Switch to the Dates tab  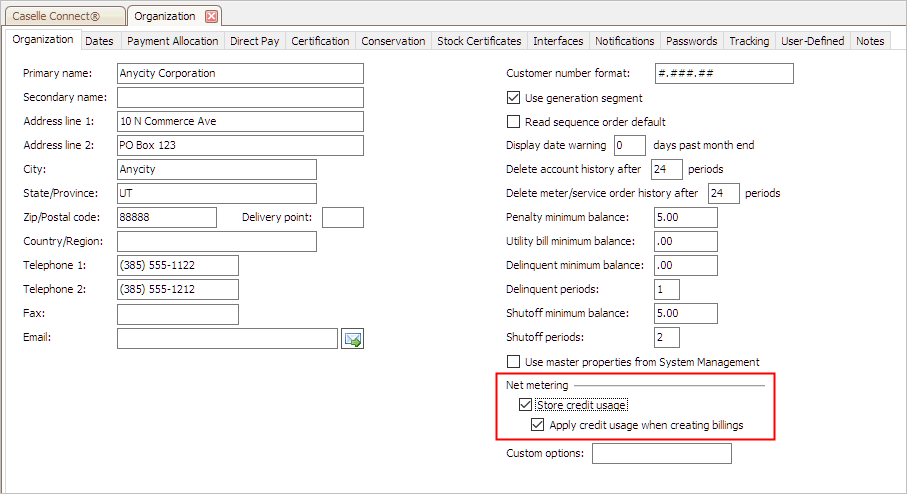(99, 41)
